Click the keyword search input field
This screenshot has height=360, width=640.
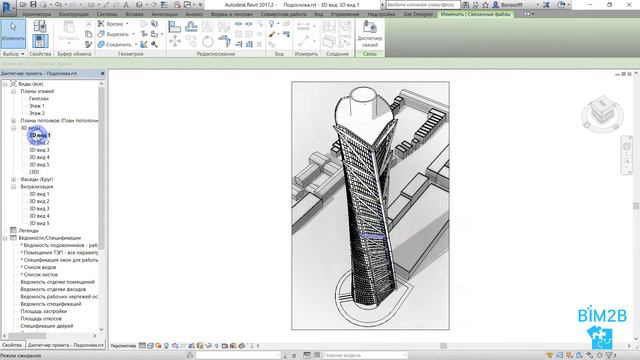click(x=423, y=5)
